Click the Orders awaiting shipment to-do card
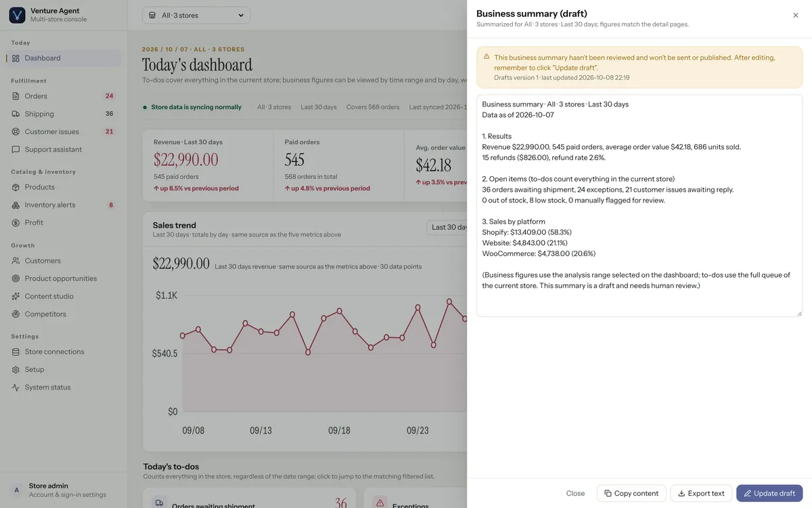Viewport: 812px width, 508px height. 250,498
